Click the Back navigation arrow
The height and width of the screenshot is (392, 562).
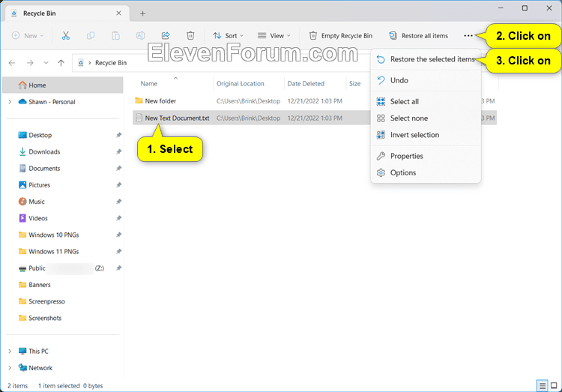click(x=12, y=63)
